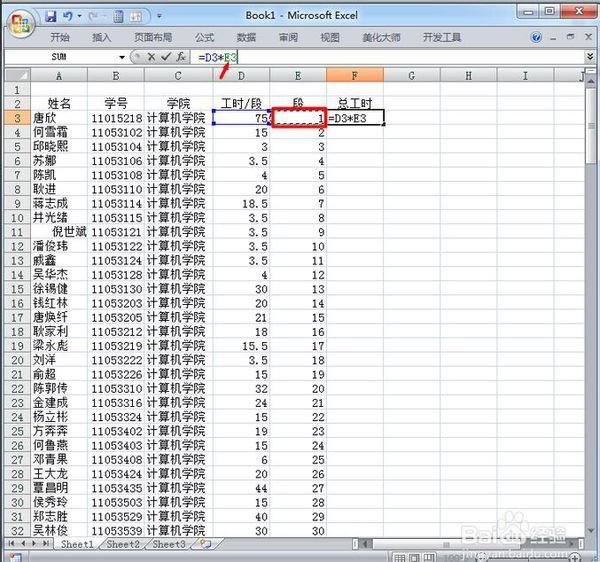
Task: Click the 18.5 value in column D
Action: point(241,204)
